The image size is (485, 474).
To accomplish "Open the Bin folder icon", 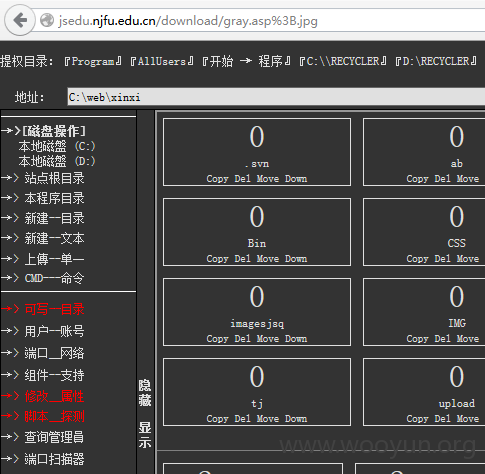I will (257, 216).
